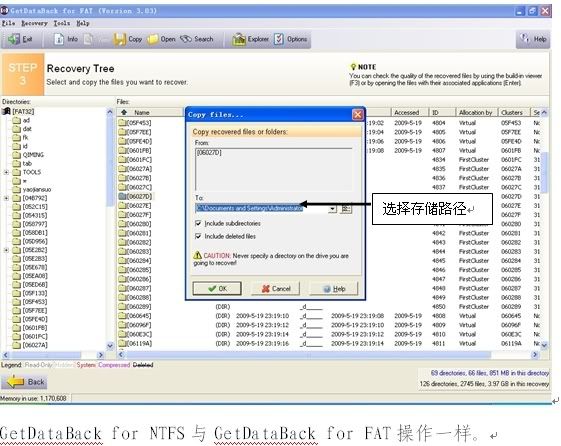Viewport: 561px width, 446px height.
Task: Select [05EA08] in the directory tree
Action: (x=35, y=276)
